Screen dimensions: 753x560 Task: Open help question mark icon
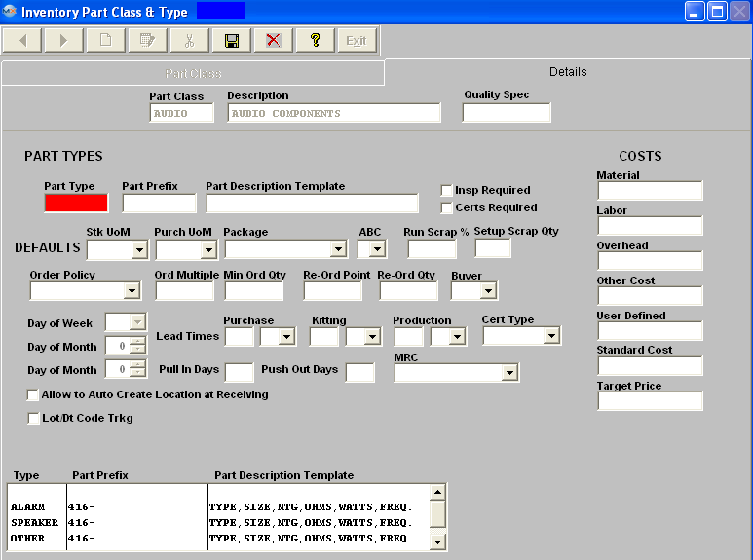coord(316,40)
